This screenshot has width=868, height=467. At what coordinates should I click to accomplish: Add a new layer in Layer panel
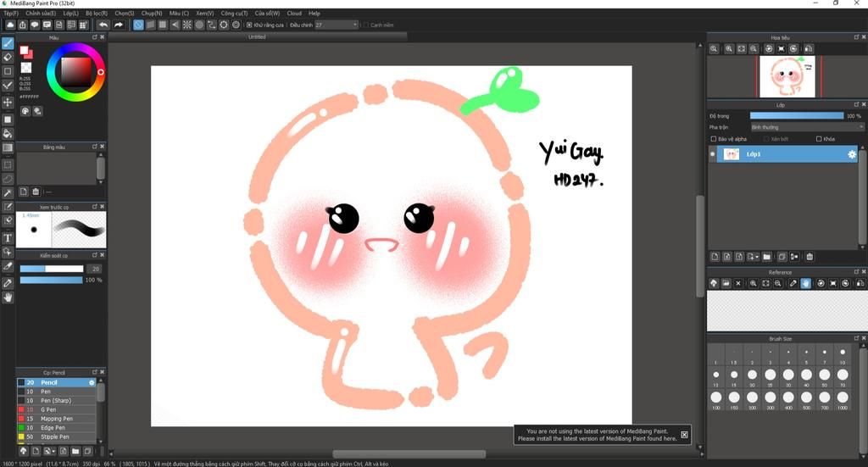coord(715,257)
